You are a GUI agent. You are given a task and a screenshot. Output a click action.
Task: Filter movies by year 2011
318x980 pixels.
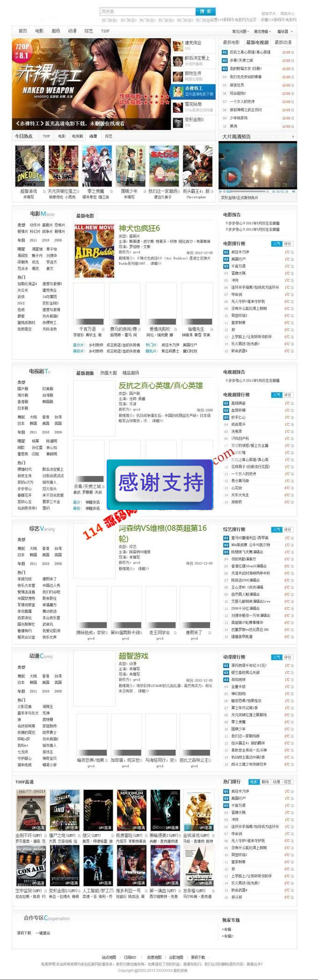tap(33, 240)
